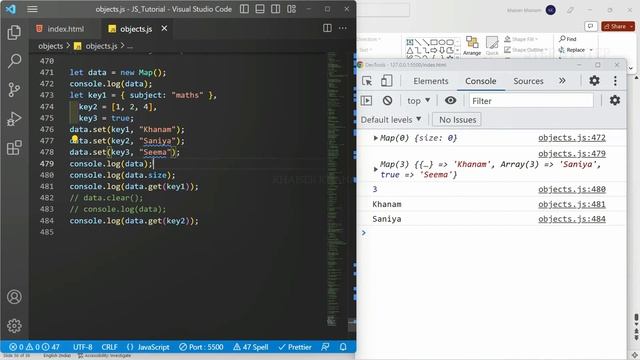Select the inspect element tool in DevTools
The width and height of the screenshot is (640, 360).
367,81
